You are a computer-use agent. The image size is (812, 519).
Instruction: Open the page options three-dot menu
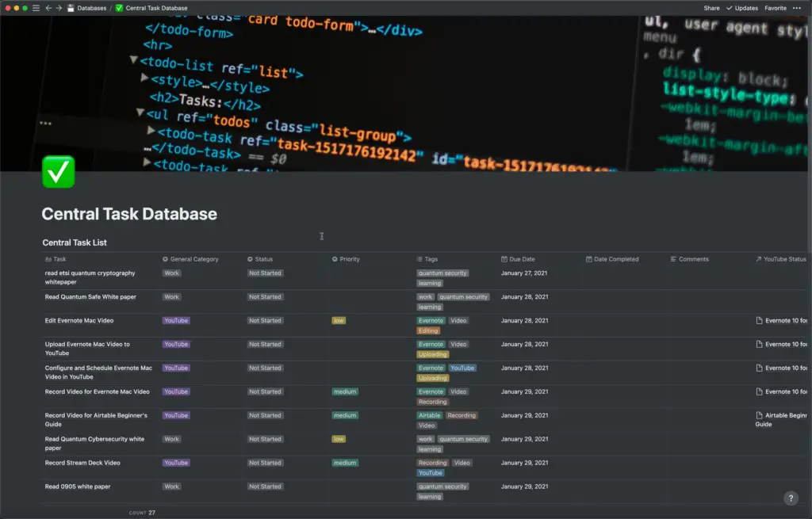pyautogui.click(x=796, y=8)
